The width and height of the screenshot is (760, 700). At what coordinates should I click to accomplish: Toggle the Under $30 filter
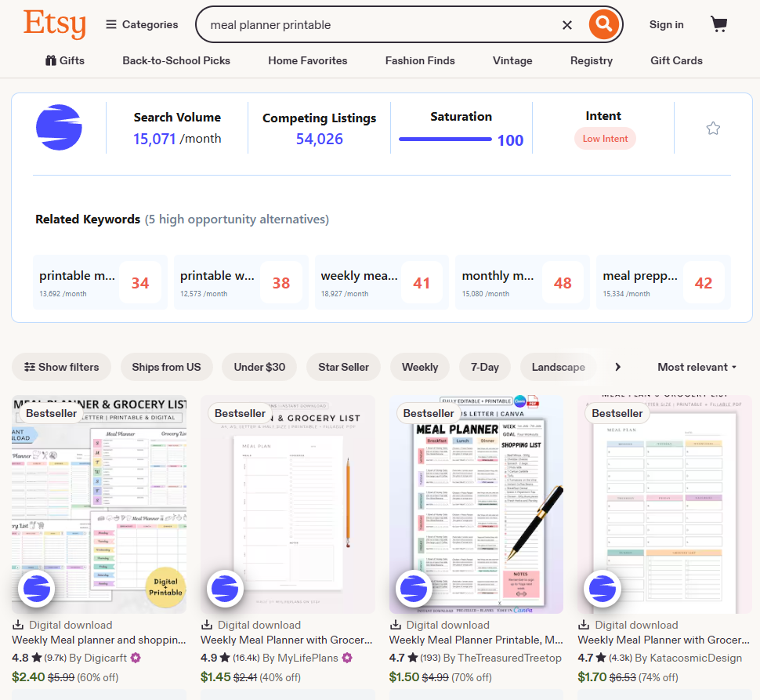tap(259, 367)
